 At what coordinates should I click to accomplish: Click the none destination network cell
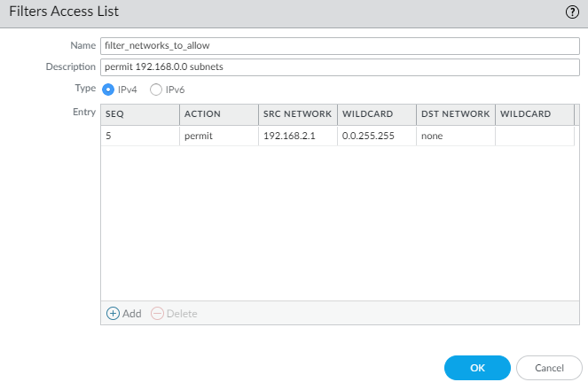tap(432, 136)
